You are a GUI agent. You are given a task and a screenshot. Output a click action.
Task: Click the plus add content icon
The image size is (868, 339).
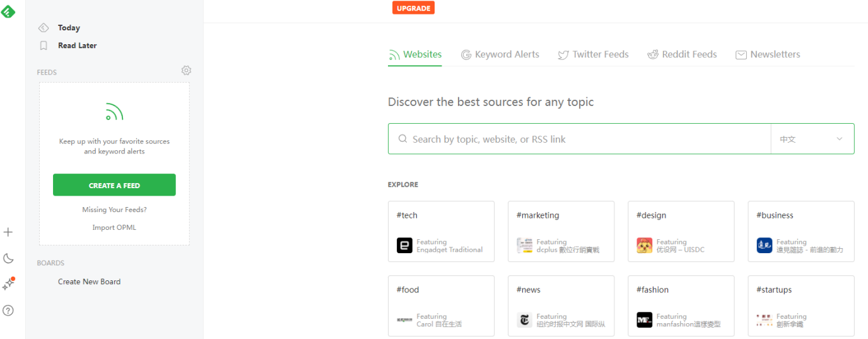tap(8, 232)
